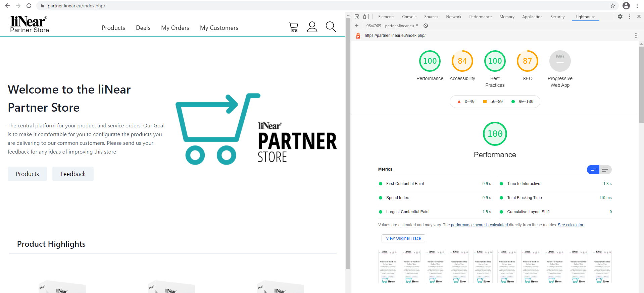Click the Speed Index metric row
This screenshot has width=644, height=293.
coord(435,198)
